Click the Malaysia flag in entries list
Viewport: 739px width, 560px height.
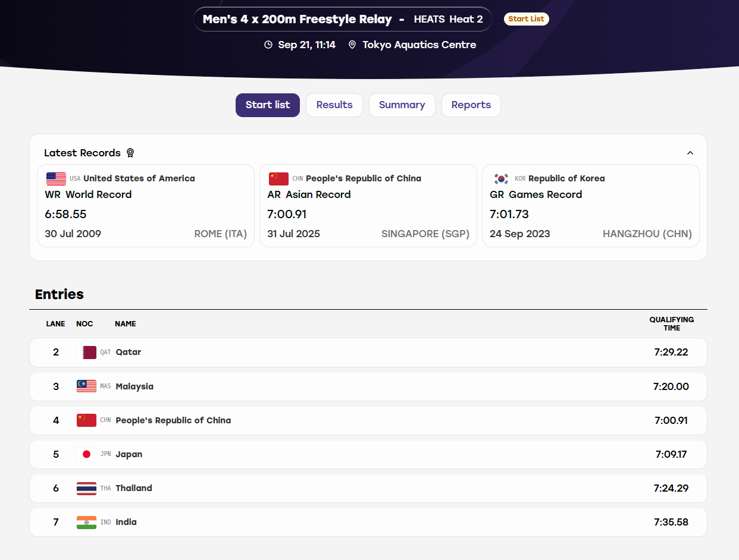click(86, 386)
